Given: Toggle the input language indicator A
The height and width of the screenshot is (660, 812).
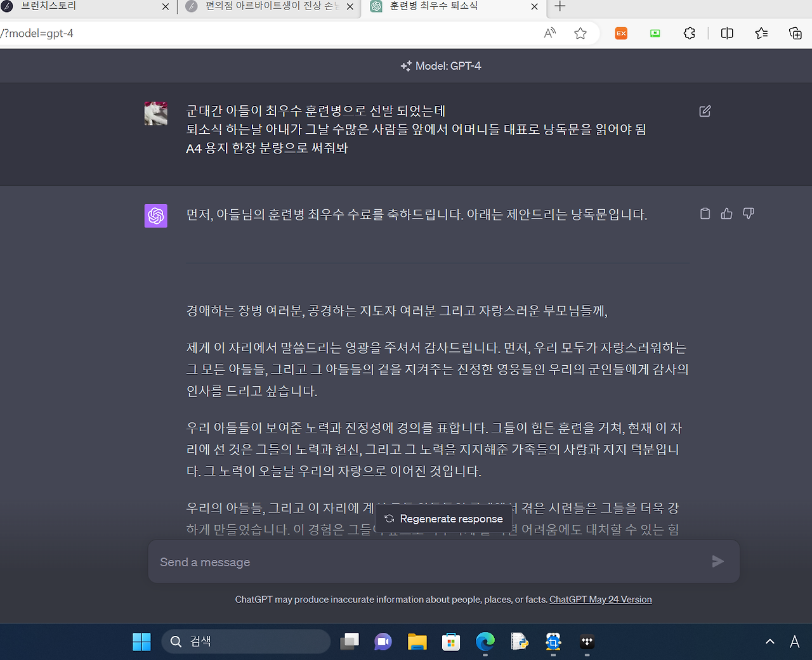Looking at the screenshot, I should (x=794, y=642).
